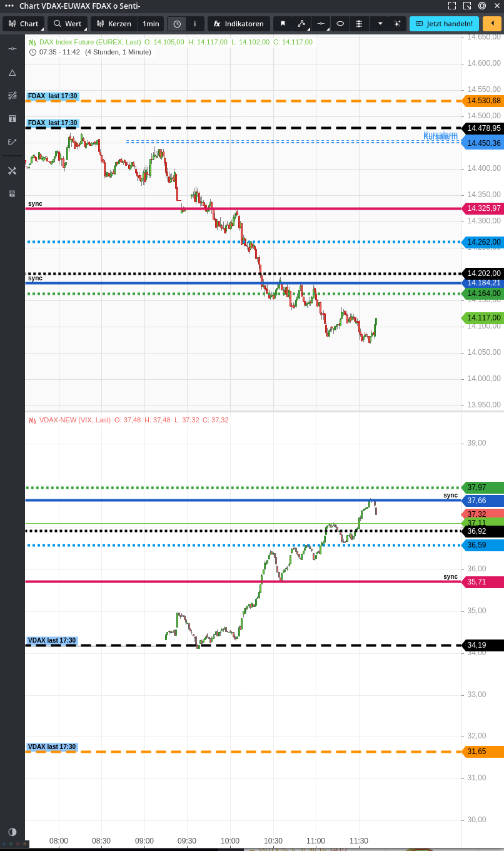Select the text annotation tool in the left sidebar

(12, 118)
